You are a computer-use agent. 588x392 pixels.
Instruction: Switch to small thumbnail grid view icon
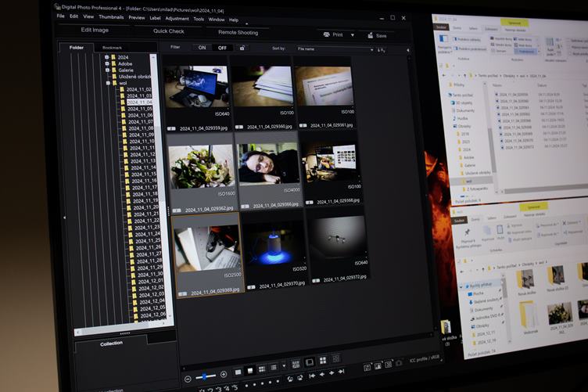[x=262, y=369]
